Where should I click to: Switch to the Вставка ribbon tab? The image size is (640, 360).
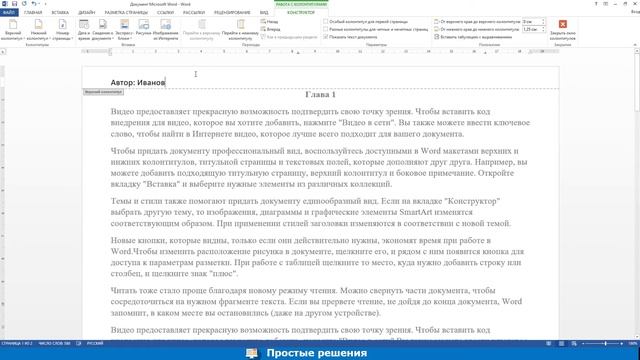[x=60, y=13]
